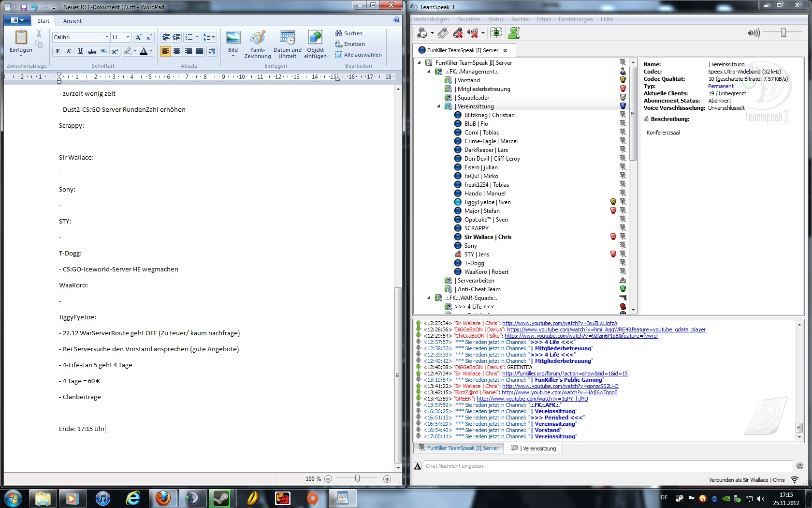The height and width of the screenshot is (508, 812).
Task: Open the TeamSpeak Verbindungen menu
Action: [x=431, y=19]
